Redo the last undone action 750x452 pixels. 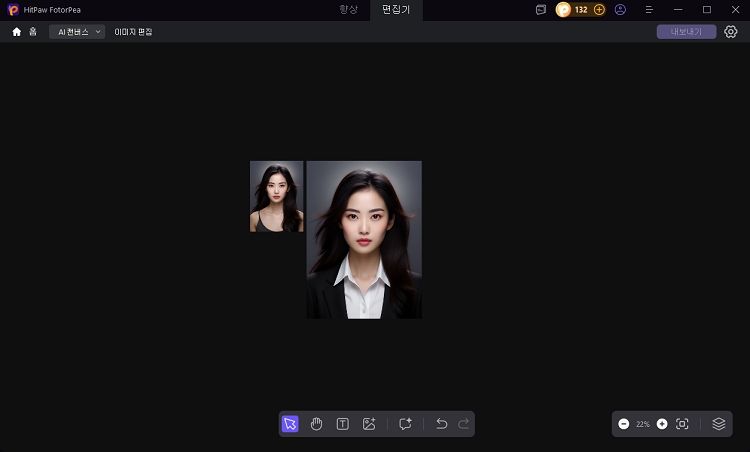[463, 424]
